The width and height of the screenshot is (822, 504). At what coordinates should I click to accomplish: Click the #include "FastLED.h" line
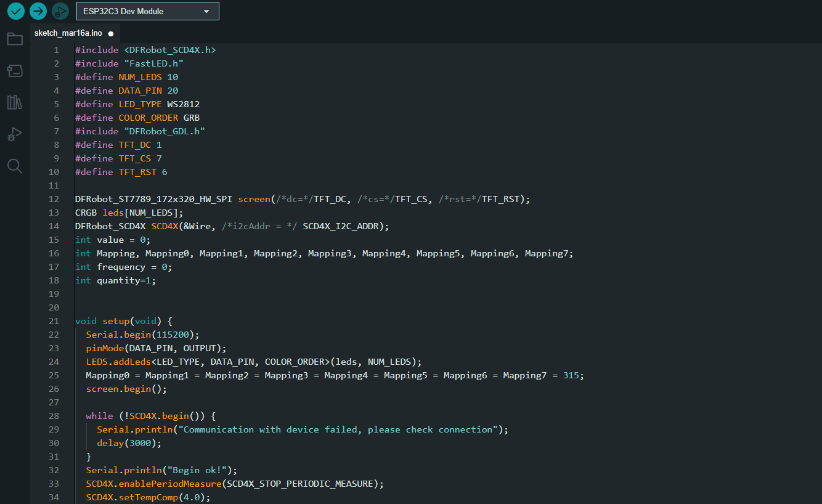129,63
